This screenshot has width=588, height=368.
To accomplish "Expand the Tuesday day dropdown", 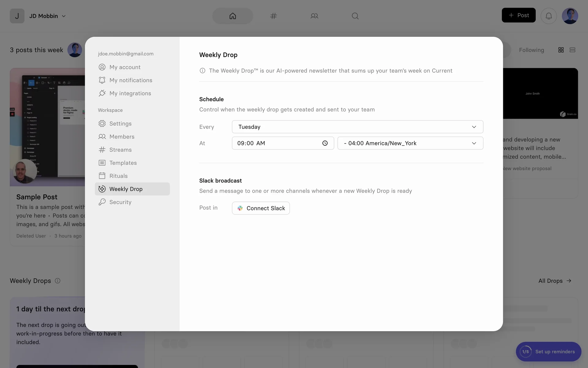I will 357,127.
